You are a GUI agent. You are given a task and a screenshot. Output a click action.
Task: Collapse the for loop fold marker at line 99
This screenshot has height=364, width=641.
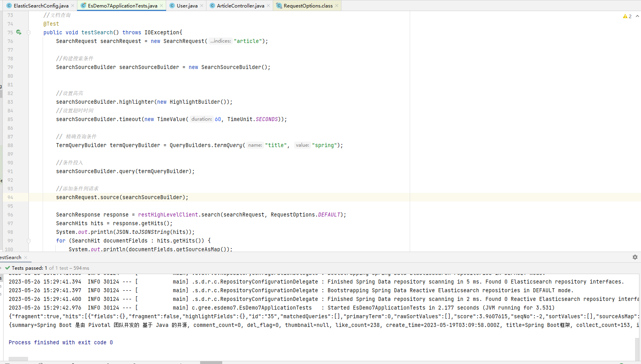coord(28,241)
